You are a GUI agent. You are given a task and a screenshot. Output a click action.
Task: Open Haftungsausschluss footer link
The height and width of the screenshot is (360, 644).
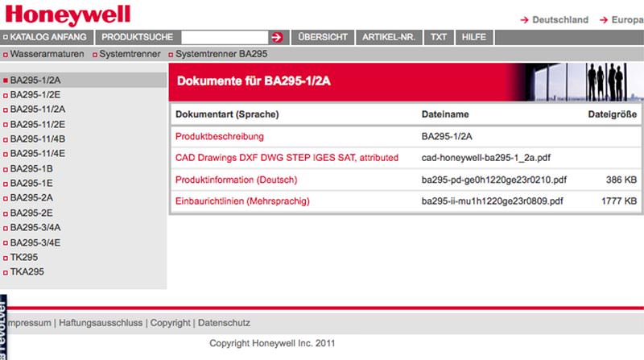(101, 323)
